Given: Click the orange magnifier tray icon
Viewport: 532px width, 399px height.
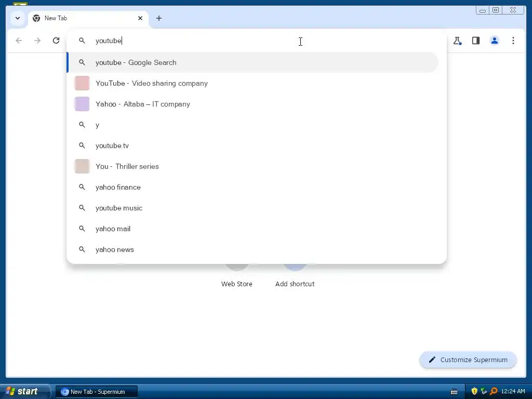Looking at the screenshot, I should click(494, 391).
